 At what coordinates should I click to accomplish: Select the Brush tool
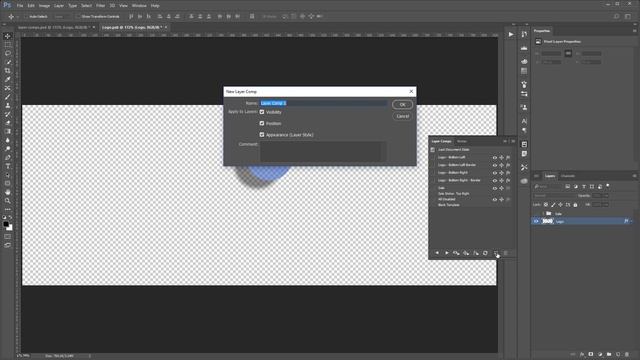(7, 97)
